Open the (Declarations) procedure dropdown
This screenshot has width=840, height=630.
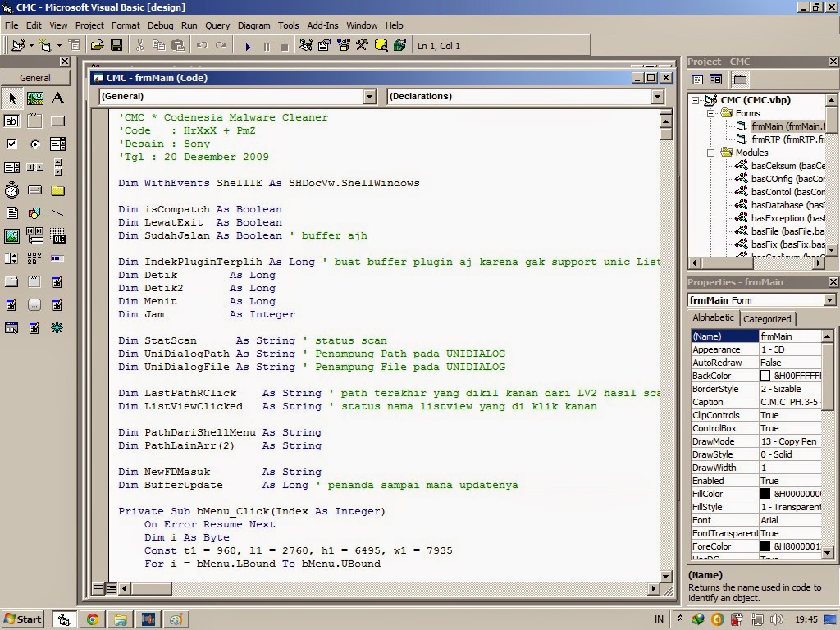click(x=657, y=97)
